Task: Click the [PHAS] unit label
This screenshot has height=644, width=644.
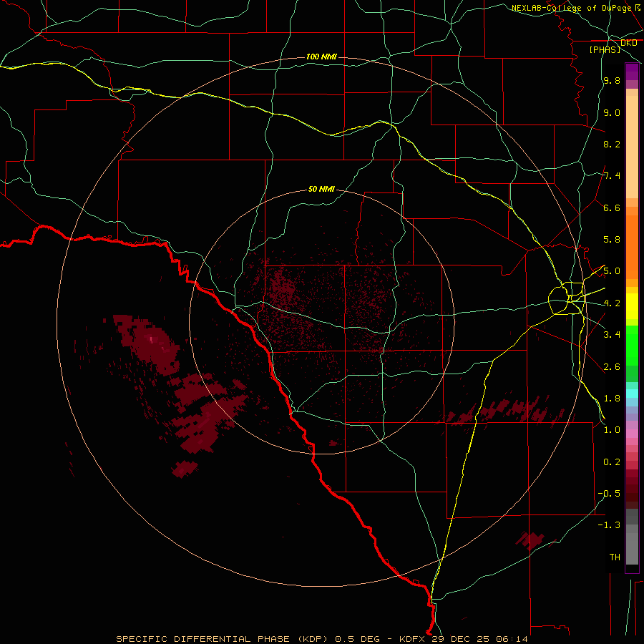Action: click(x=605, y=49)
